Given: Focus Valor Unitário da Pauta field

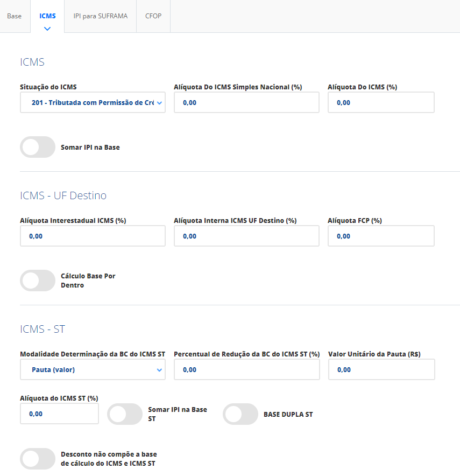Looking at the screenshot, I should (x=381, y=370).
